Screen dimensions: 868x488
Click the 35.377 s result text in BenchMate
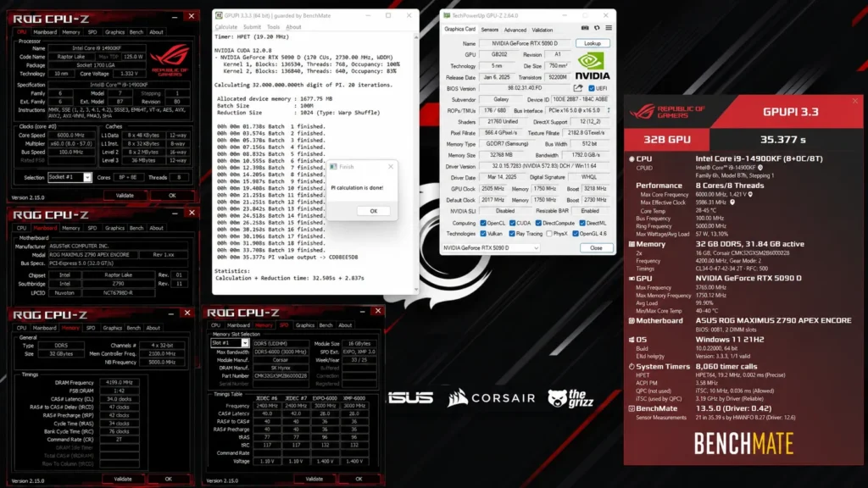[782, 140]
